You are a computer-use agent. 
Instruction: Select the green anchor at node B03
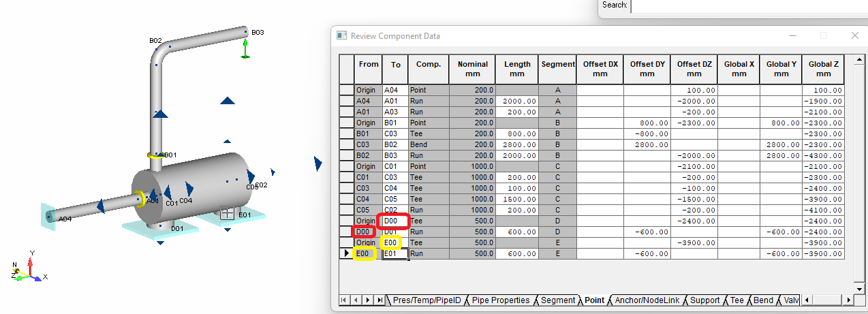(x=246, y=48)
